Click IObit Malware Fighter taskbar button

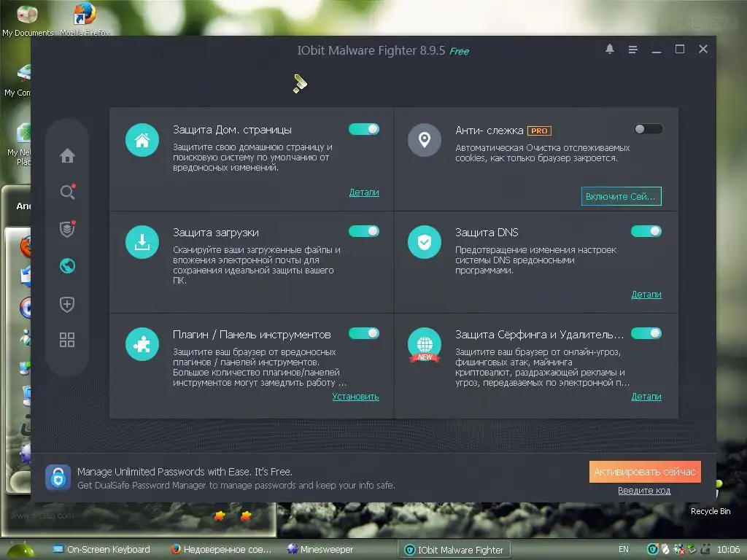pos(454,550)
